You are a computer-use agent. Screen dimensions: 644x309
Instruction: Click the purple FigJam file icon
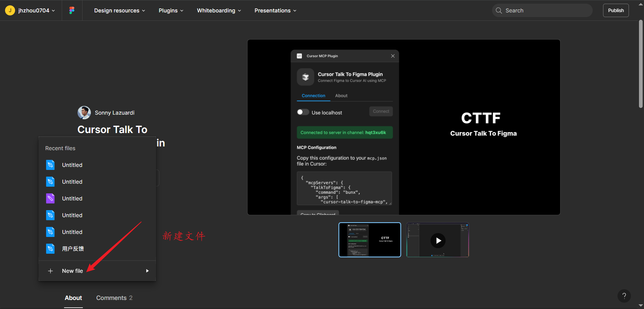coord(50,198)
